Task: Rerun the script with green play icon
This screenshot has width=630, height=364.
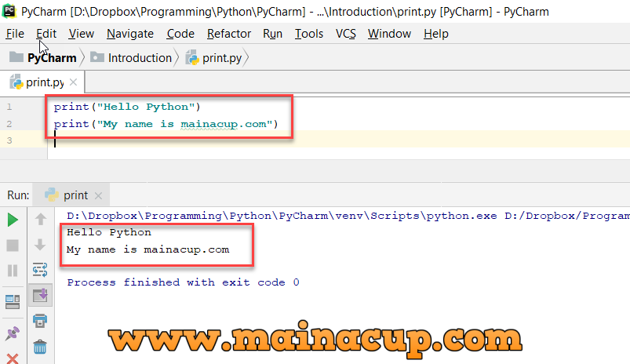Action: [x=13, y=220]
